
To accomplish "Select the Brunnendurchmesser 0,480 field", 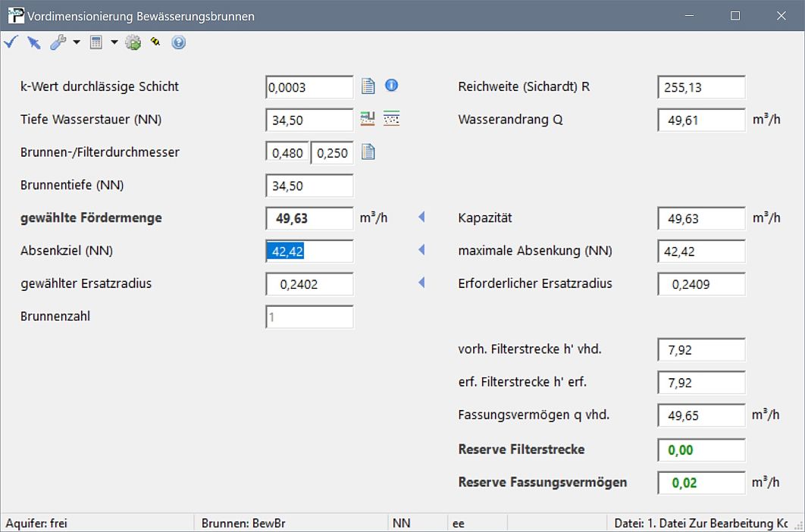I will [x=287, y=153].
